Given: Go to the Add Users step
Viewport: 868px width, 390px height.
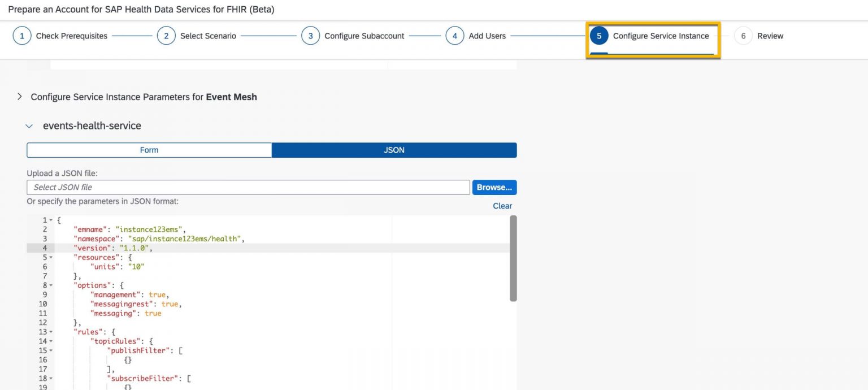Looking at the screenshot, I should click(455, 35).
